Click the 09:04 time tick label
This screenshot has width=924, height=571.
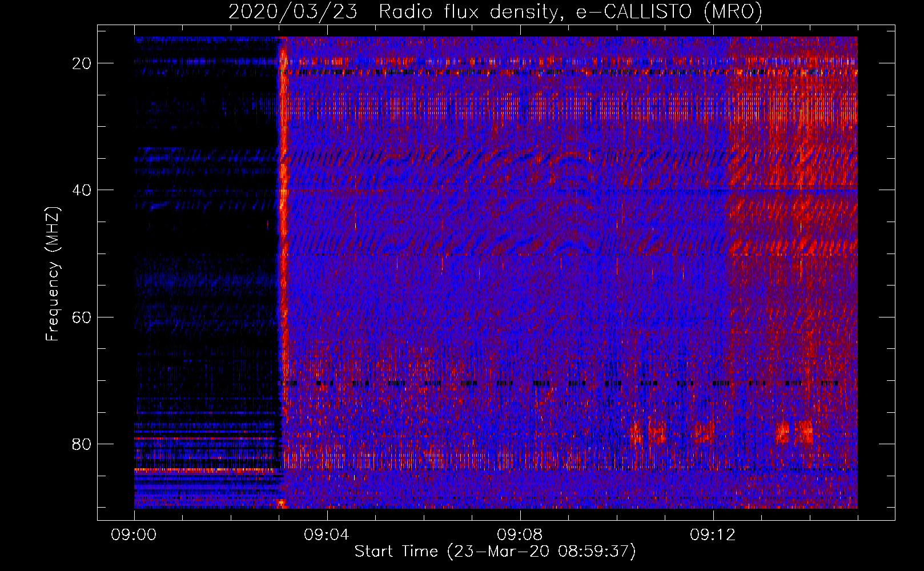tap(327, 535)
